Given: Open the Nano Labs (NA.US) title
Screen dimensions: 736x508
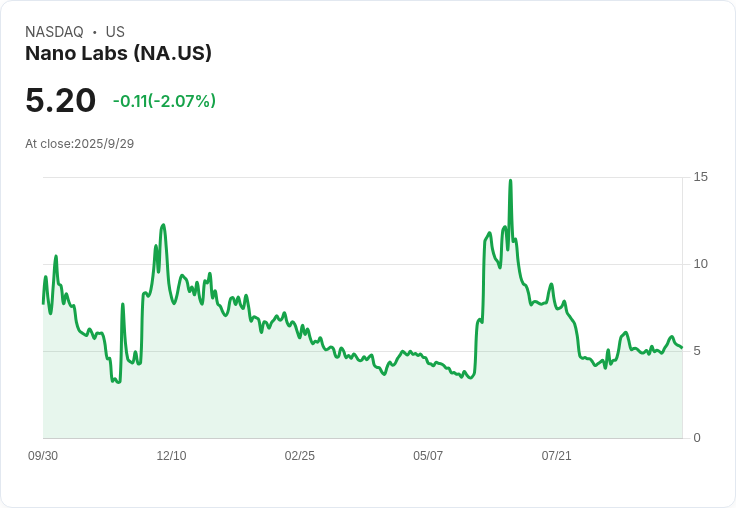Looking at the screenshot, I should 118,54.
